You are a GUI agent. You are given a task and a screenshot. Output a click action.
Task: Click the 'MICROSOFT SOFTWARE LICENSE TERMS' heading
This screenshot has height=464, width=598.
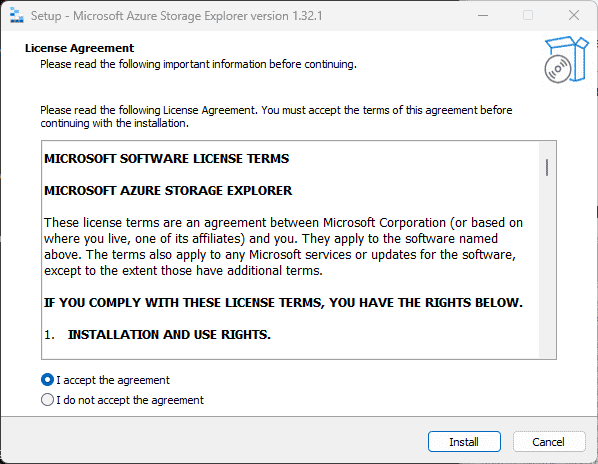pyautogui.click(x=167, y=159)
